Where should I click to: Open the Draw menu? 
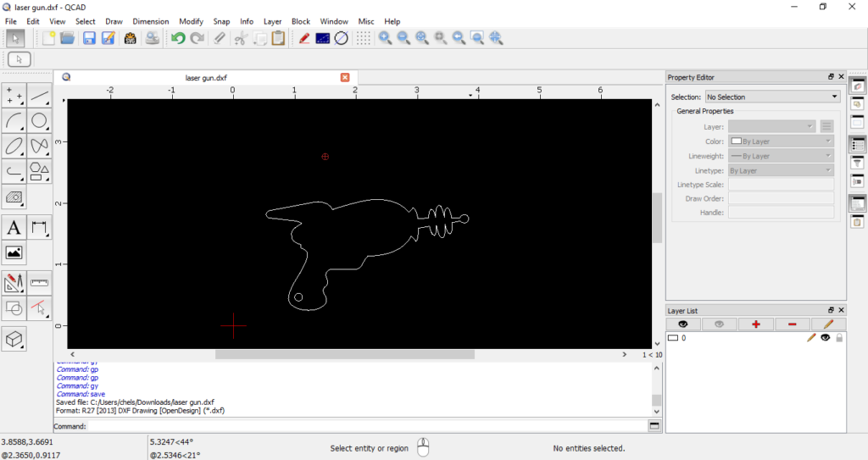coord(114,21)
